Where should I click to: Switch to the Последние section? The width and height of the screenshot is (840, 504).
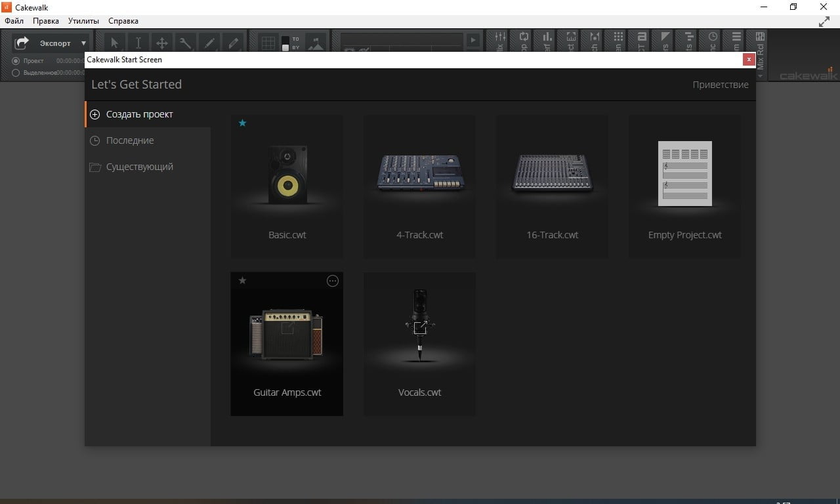point(148,140)
